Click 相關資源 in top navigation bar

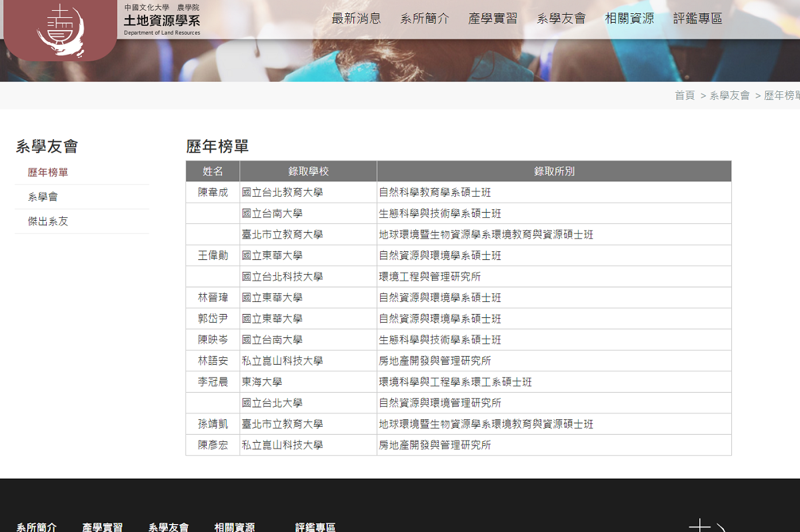pos(629,19)
